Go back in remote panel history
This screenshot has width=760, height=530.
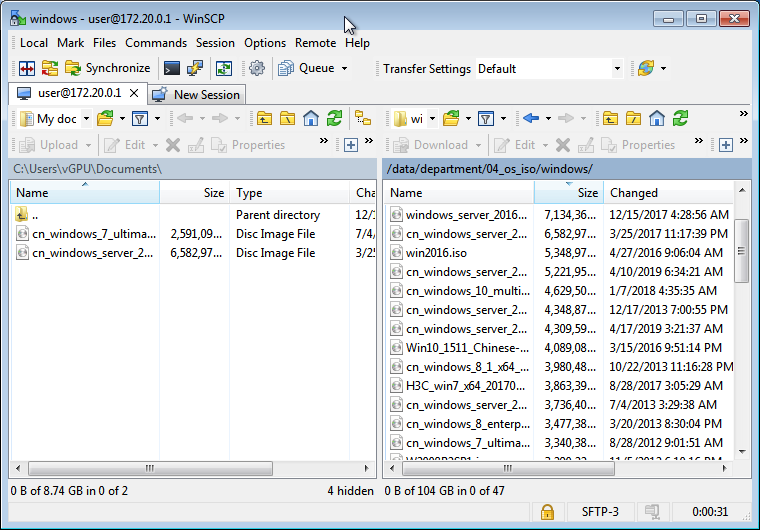(531, 119)
